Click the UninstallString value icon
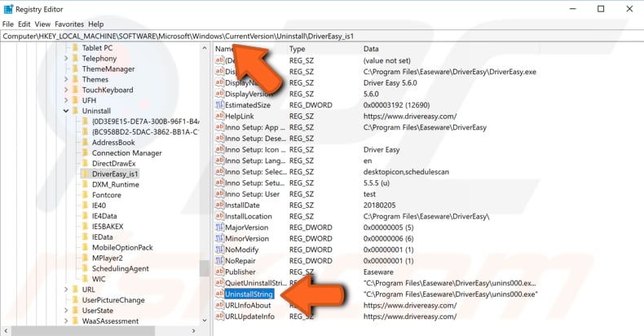The width and height of the screenshot is (644, 336). pyautogui.click(x=219, y=294)
